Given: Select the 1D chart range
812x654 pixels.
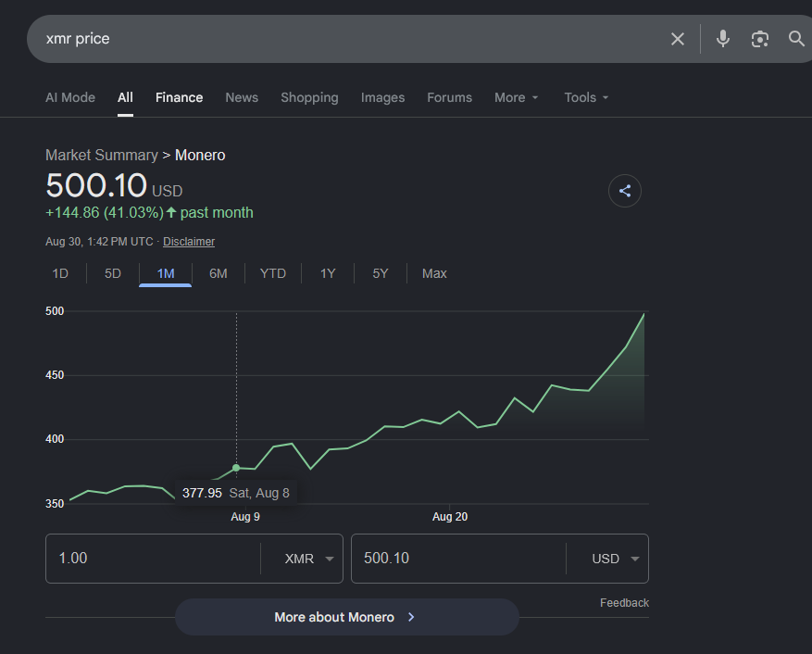Looking at the screenshot, I should [60, 273].
